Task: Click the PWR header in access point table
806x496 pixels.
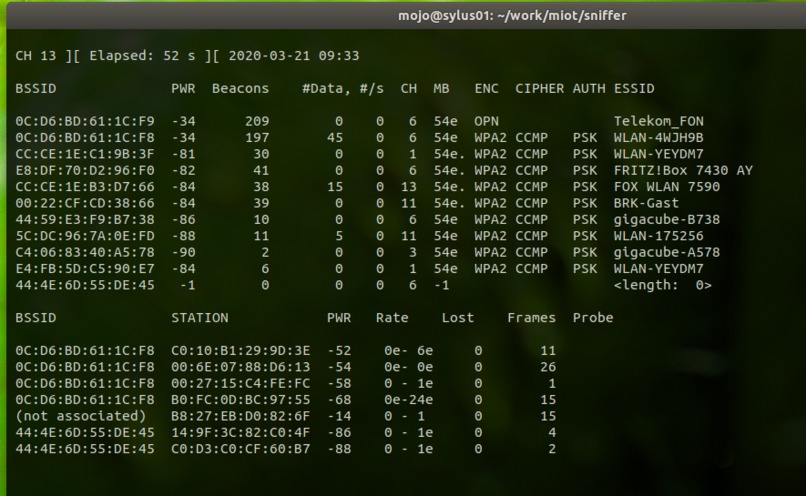Action: pos(183,88)
